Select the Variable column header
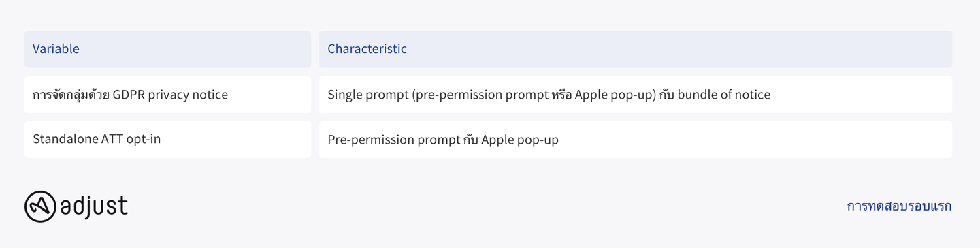980x248 pixels. pyautogui.click(x=167, y=49)
